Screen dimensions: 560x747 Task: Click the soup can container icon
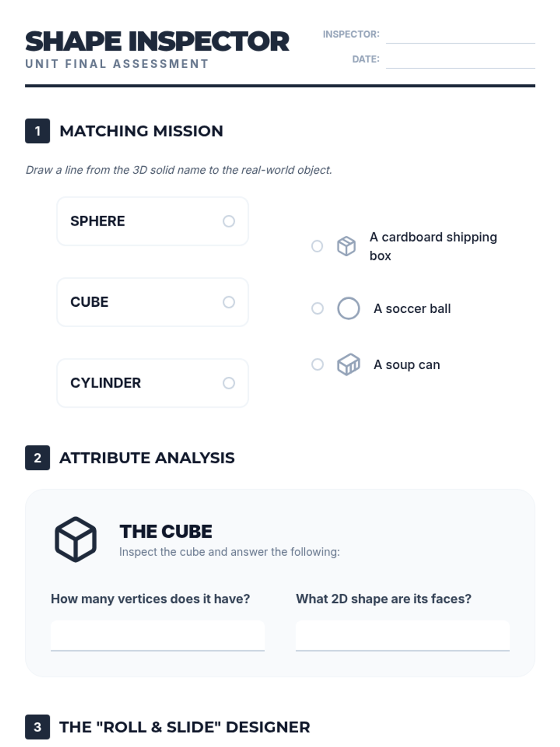[349, 365]
